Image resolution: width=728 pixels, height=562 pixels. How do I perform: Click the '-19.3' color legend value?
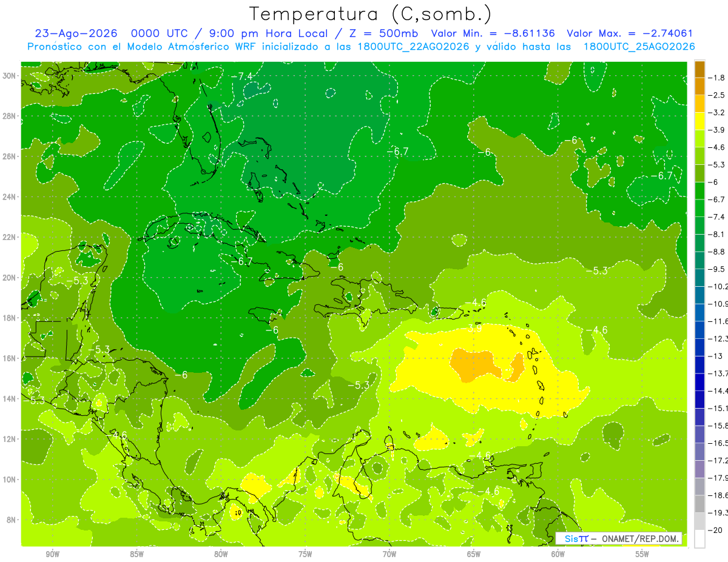pyautogui.click(x=718, y=513)
